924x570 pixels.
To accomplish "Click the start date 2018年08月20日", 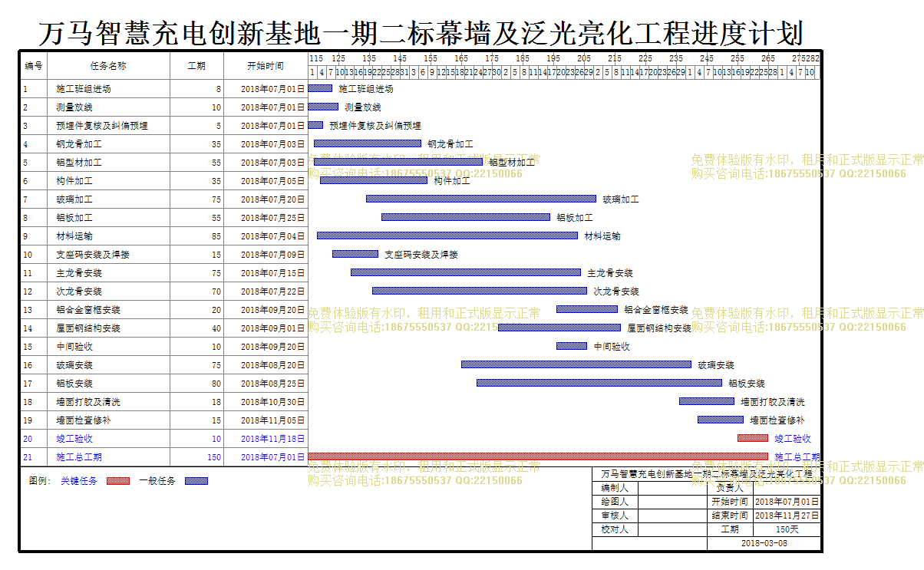I will [x=272, y=365].
